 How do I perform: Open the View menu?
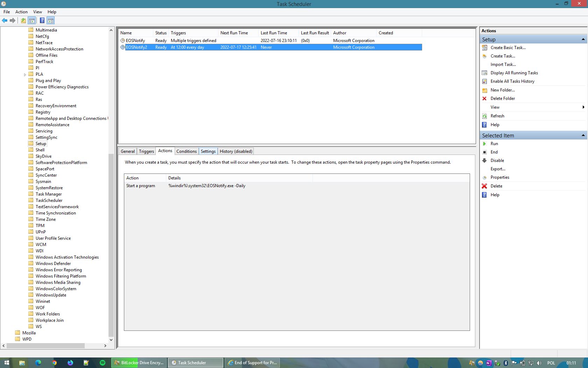[x=37, y=12]
